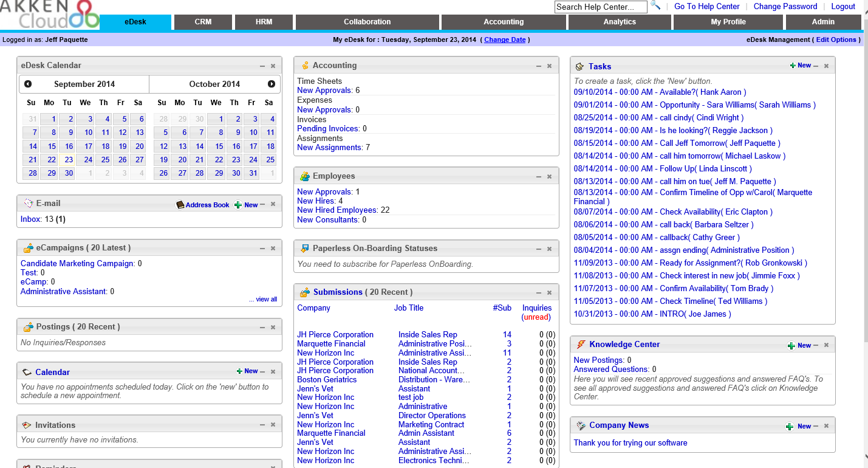
Task: Collapse the Tasks panel
Action: coord(816,66)
